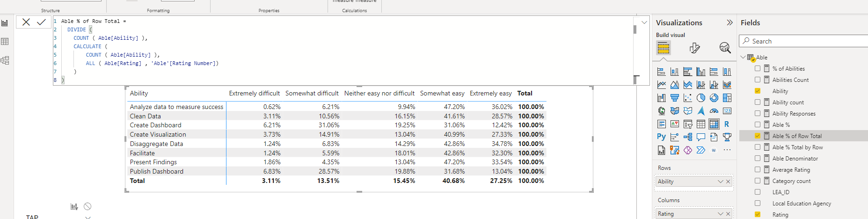Viewport: 868px width, 219px height.
Task: Click the Search box in Fields pane
Action: 803,41
